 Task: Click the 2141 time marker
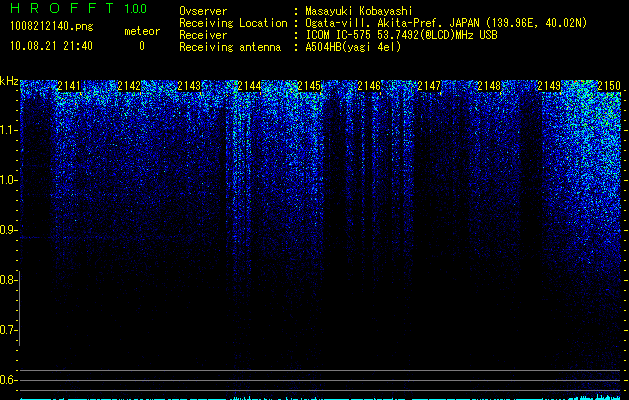[x=69, y=86]
